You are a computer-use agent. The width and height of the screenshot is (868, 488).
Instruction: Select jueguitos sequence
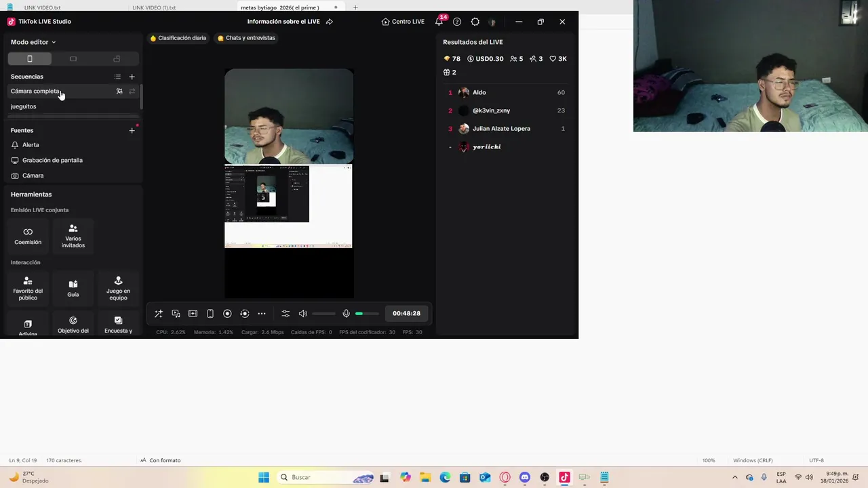pyautogui.click(x=73, y=106)
